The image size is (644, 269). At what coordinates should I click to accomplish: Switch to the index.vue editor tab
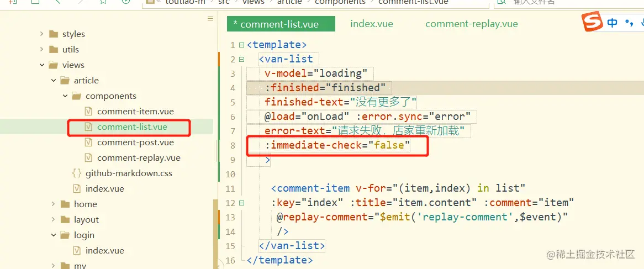[x=372, y=24]
